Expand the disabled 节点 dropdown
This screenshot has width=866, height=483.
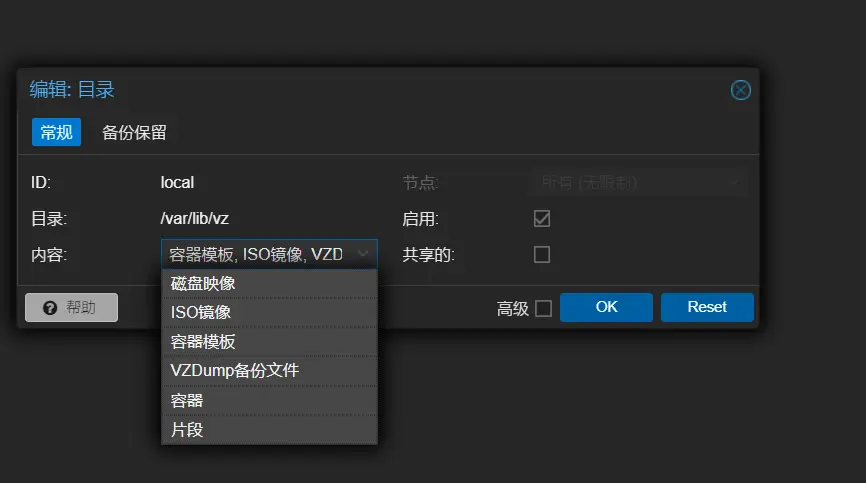[x=733, y=183]
